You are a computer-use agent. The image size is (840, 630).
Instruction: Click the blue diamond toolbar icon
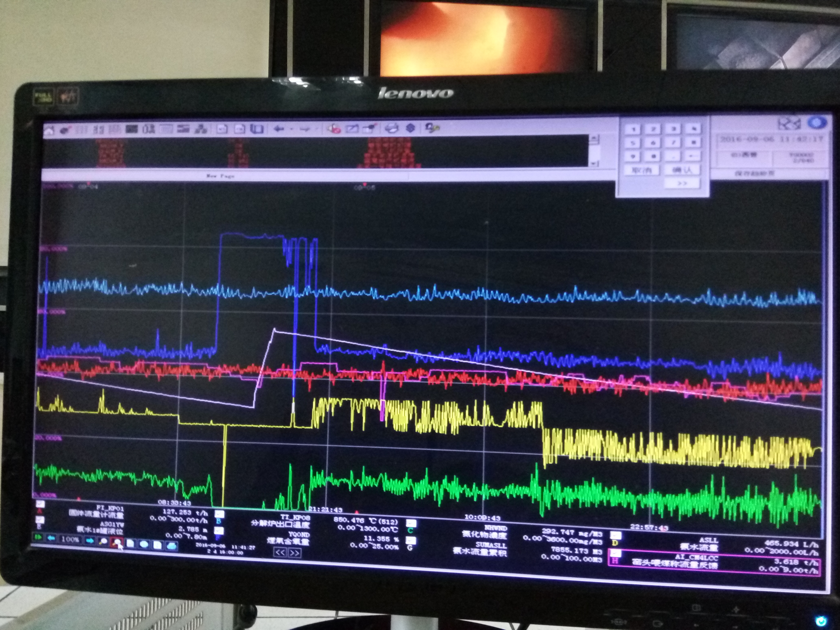(x=411, y=128)
